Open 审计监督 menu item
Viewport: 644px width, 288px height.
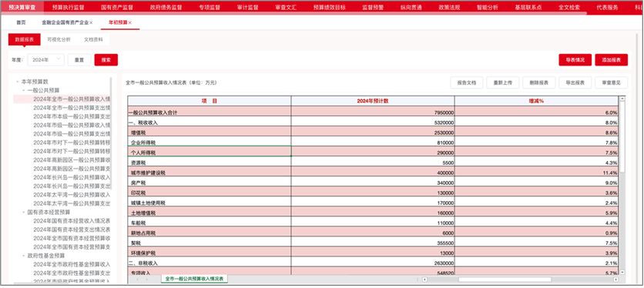[x=248, y=7]
